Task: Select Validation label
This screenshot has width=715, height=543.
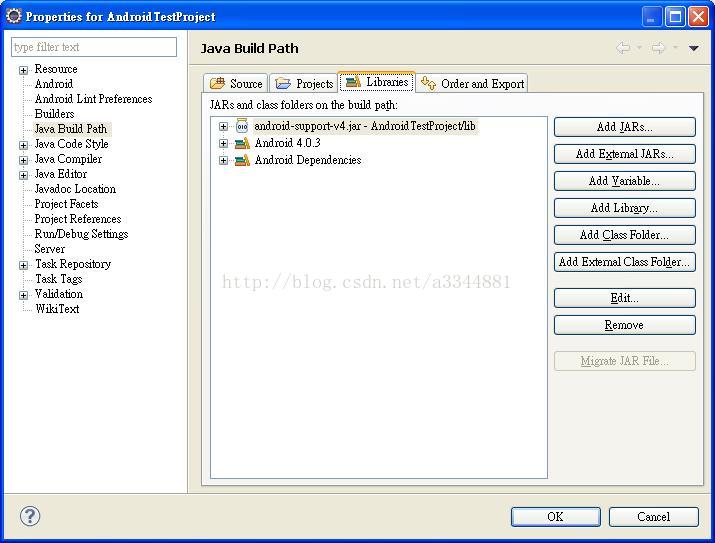Action: click(x=59, y=294)
